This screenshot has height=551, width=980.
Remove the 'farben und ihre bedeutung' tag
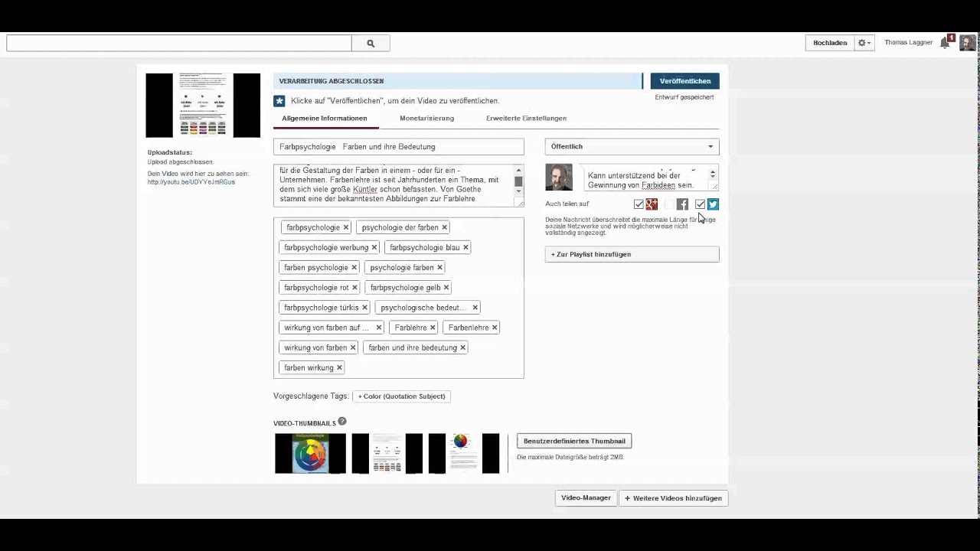462,347
